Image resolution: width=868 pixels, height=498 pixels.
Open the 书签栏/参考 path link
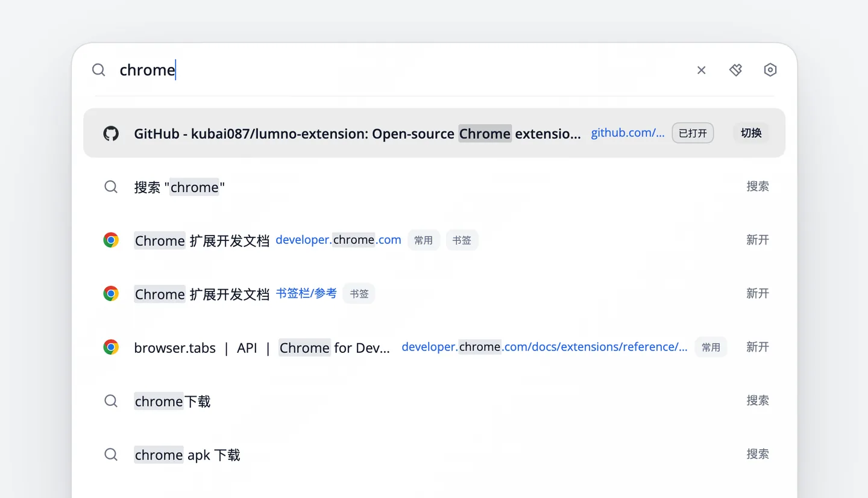[x=306, y=293]
